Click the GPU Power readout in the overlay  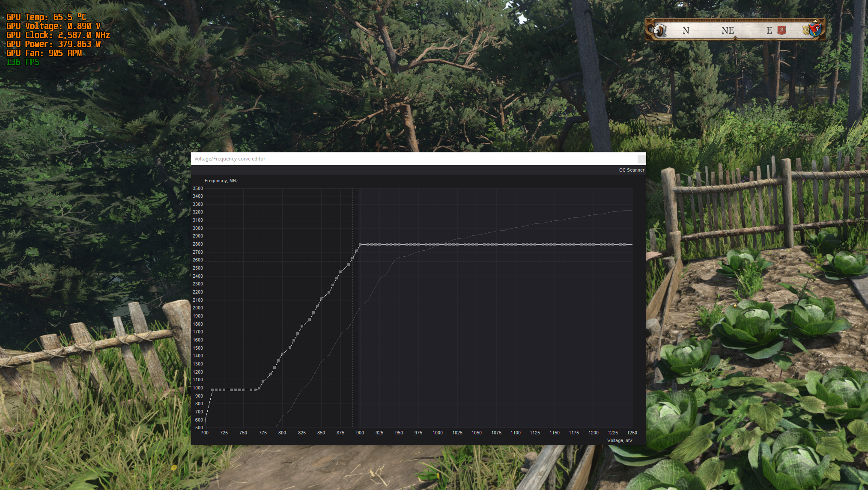[54, 44]
